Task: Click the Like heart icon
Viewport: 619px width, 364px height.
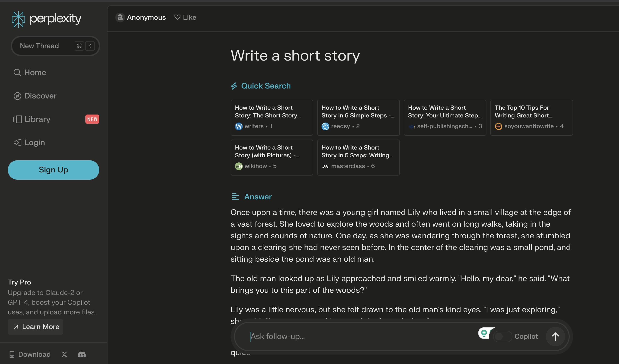Action: (x=177, y=17)
